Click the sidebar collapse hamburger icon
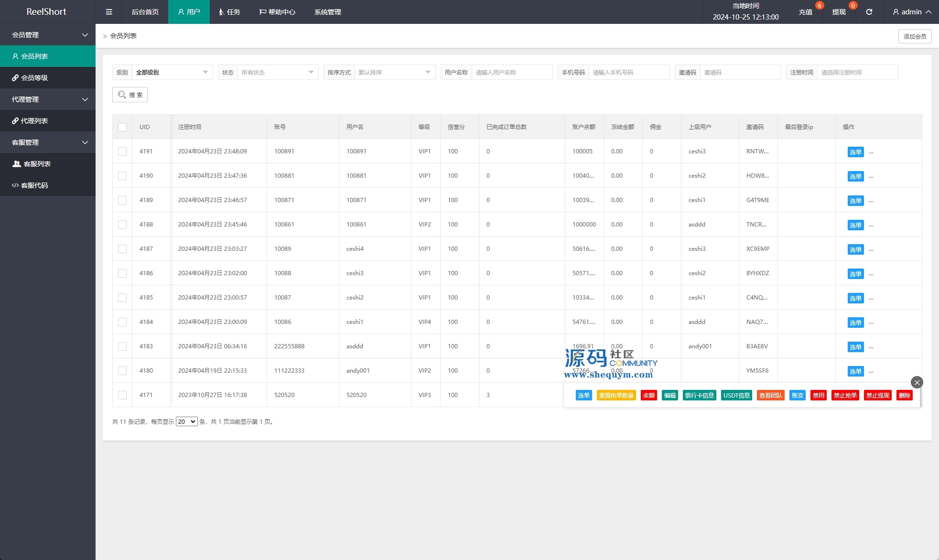939x560 pixels. pyautogui.click(x=109, y=12)
